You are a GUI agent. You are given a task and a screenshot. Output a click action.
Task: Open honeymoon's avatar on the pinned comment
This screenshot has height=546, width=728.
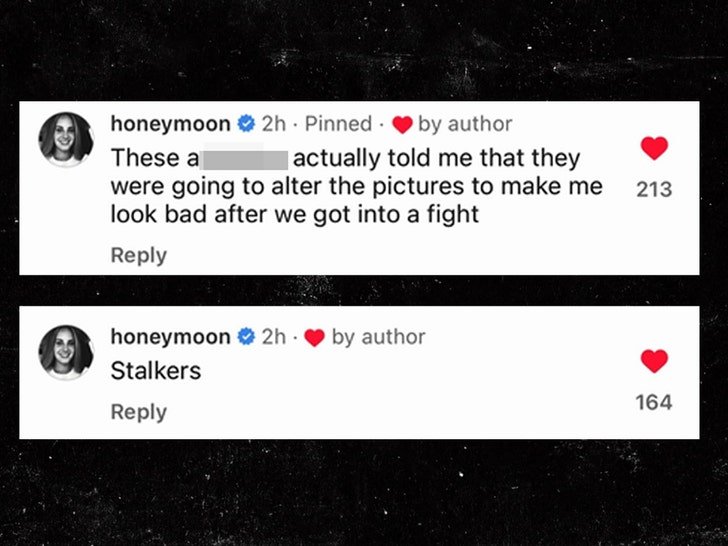[x=65, y=139]
